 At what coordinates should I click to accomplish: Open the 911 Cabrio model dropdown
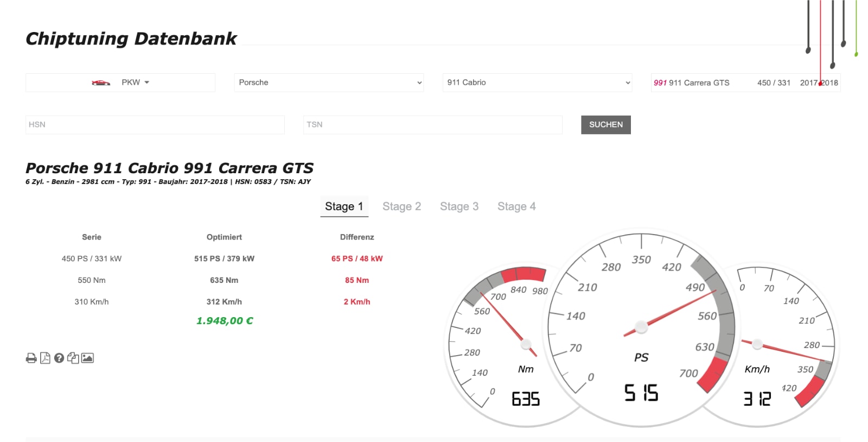537,83
